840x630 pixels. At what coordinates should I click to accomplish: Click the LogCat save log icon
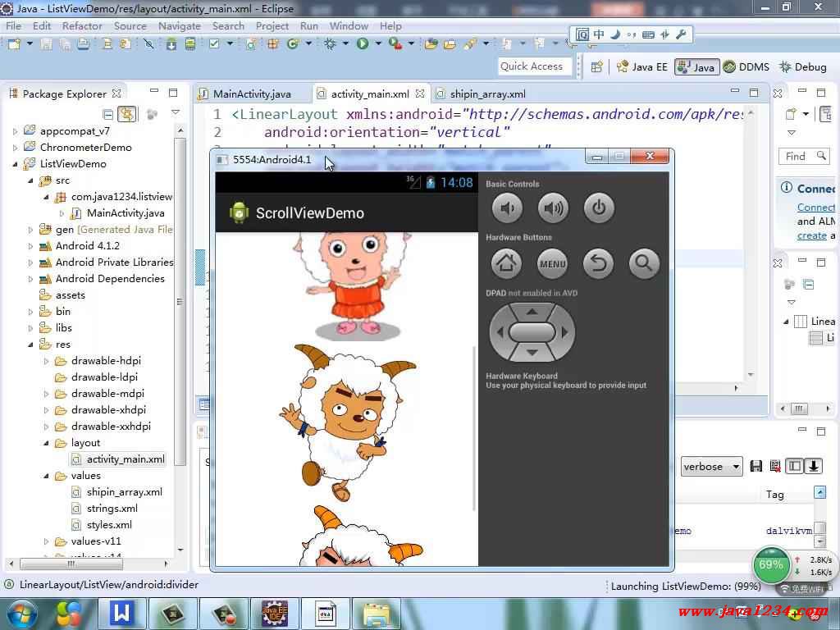click(756, 466)
